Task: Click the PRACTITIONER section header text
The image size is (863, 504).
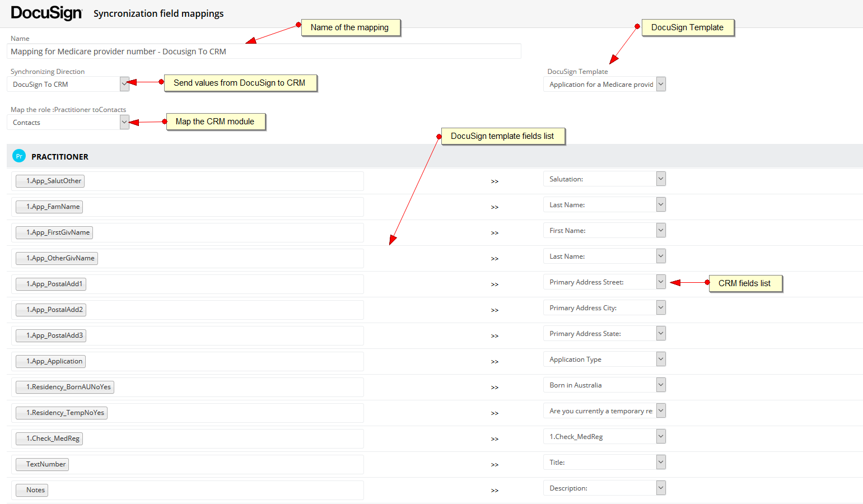Action: pos(60,157)
